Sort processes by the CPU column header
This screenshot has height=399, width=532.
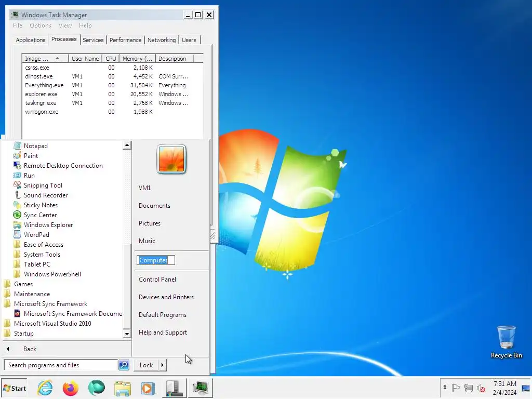click(111, 59)
